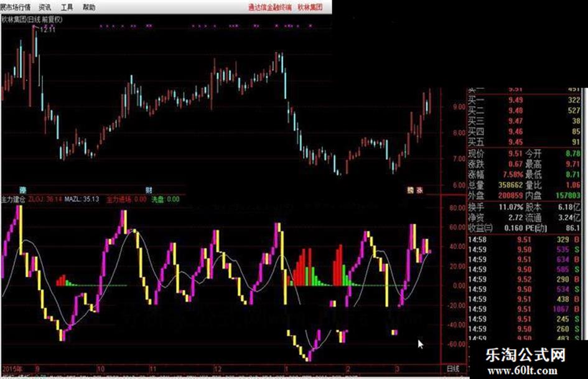Viewport: 588px width, 379px height.
Task: Click the month 10 date axis marker
Action: click(101, 369)
